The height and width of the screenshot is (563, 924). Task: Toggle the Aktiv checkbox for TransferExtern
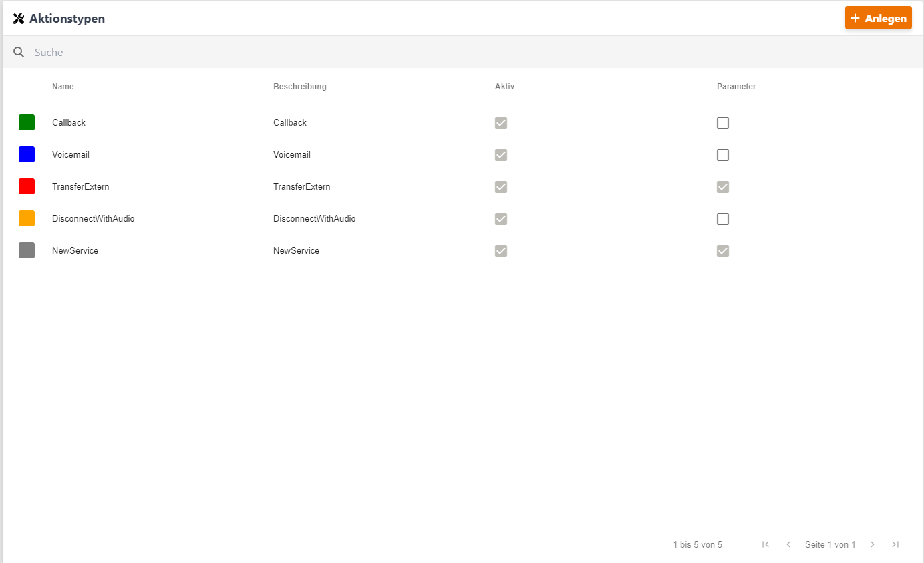(x=501, y=187)
